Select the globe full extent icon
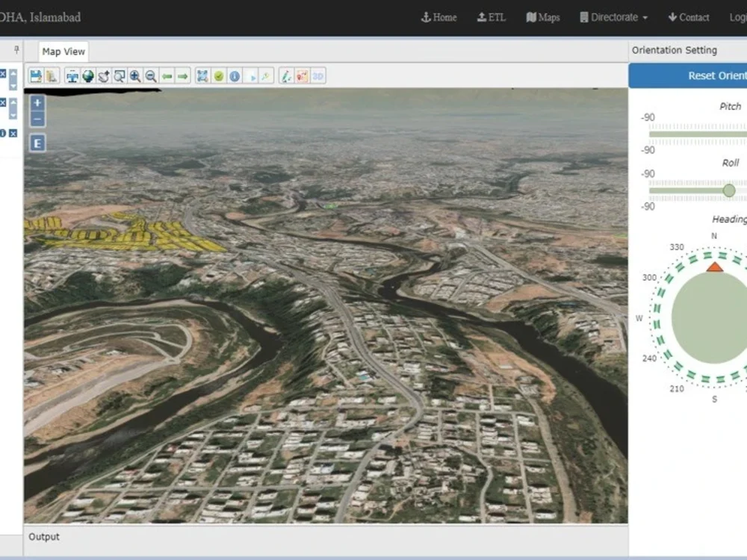 tap(90, 75)
